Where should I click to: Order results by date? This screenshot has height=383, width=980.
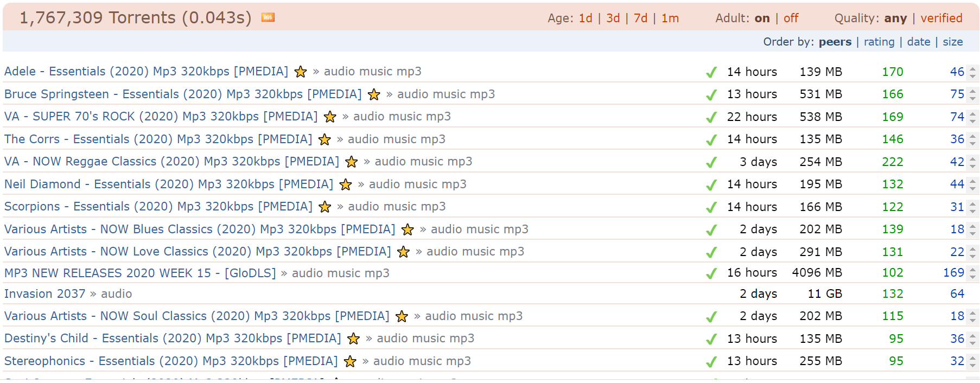[x=918, y=42]
